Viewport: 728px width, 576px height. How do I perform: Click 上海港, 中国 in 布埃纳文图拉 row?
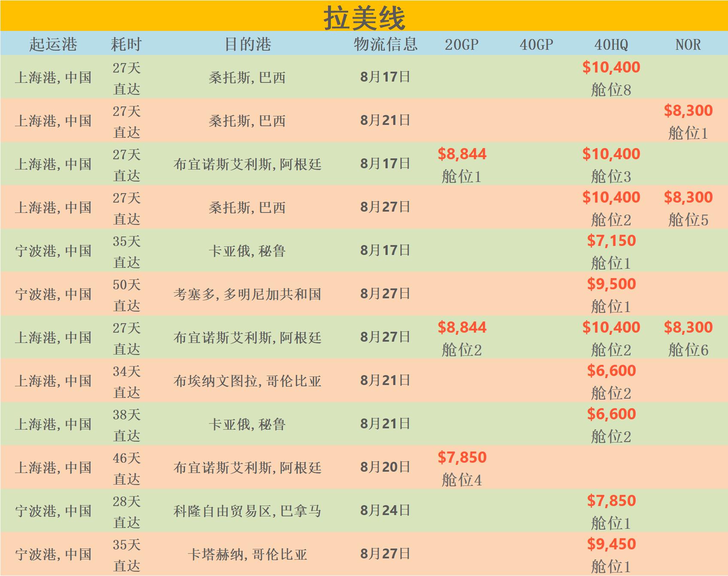[53, 381]
